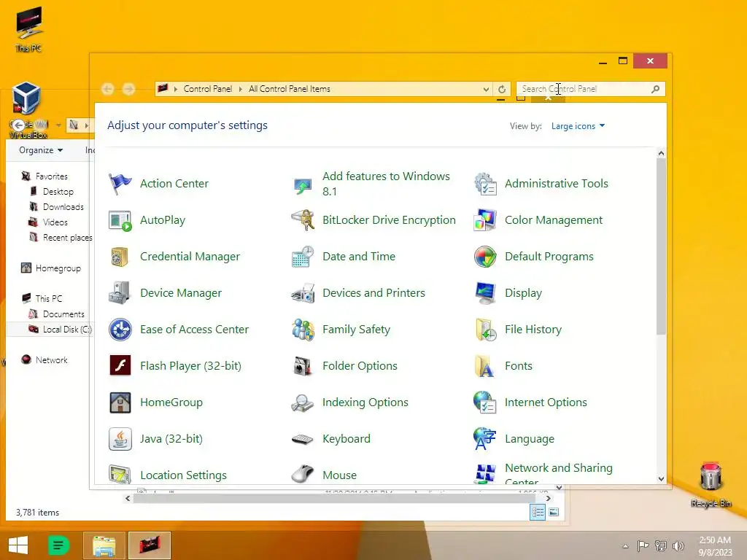Viewport: 747px width, 560px height.
Task: Click the Administrative Tools gear icon
Action: (x=485, y=184)
